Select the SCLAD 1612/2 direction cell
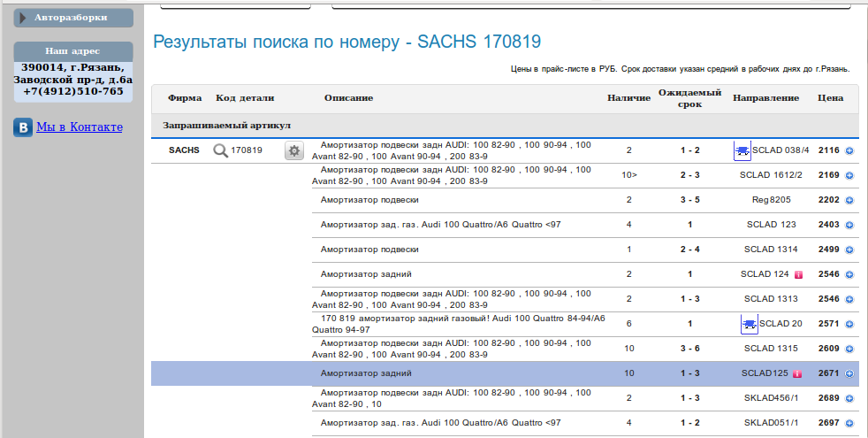Viewport: 868px width, 438px height. pos(771,175)
